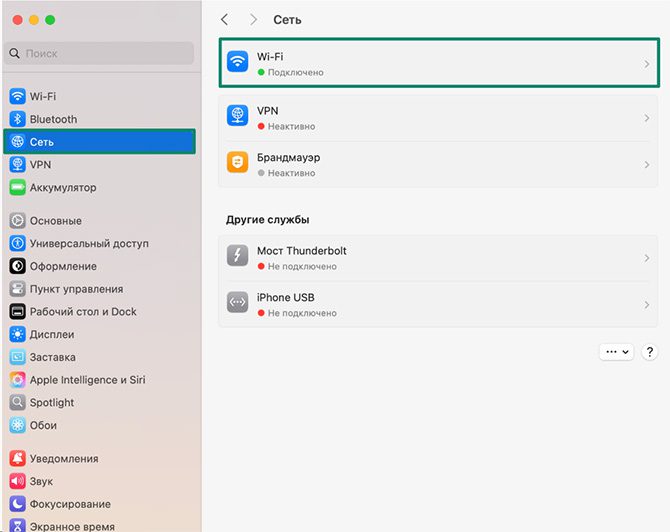670x532 pixels.
Task: Click the Универсальный доступ accessibility icon
Action: coord(18,243)
